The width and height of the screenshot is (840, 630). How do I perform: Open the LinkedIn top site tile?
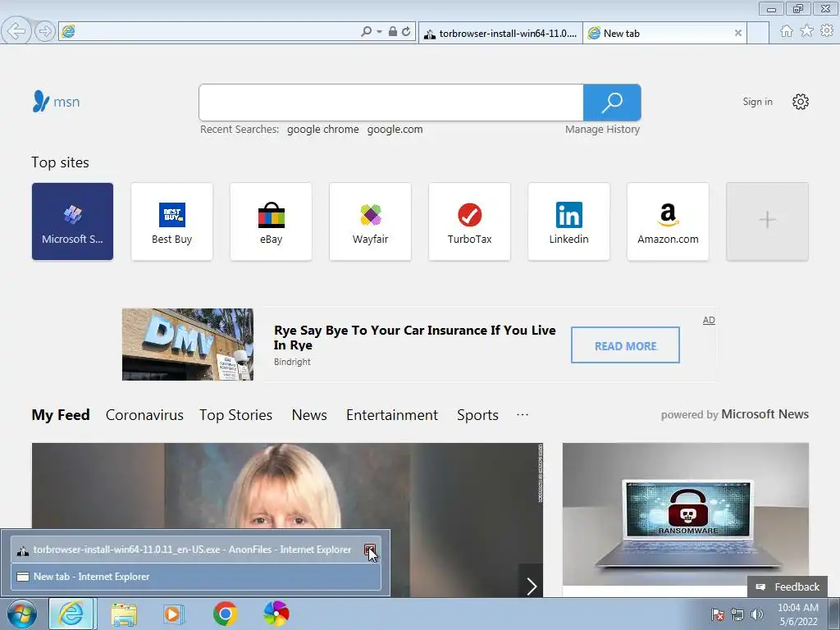pyautogui.click(x=569, y=221)
